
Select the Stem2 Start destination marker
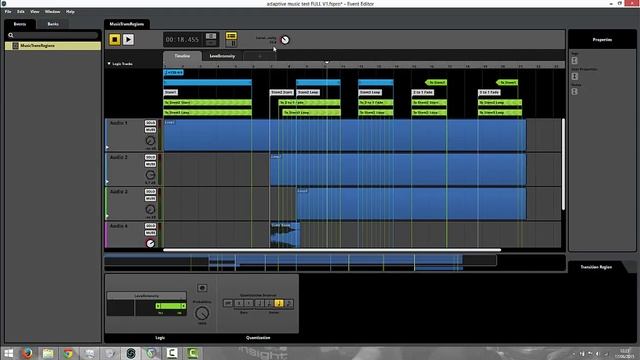tap(282, 92)
